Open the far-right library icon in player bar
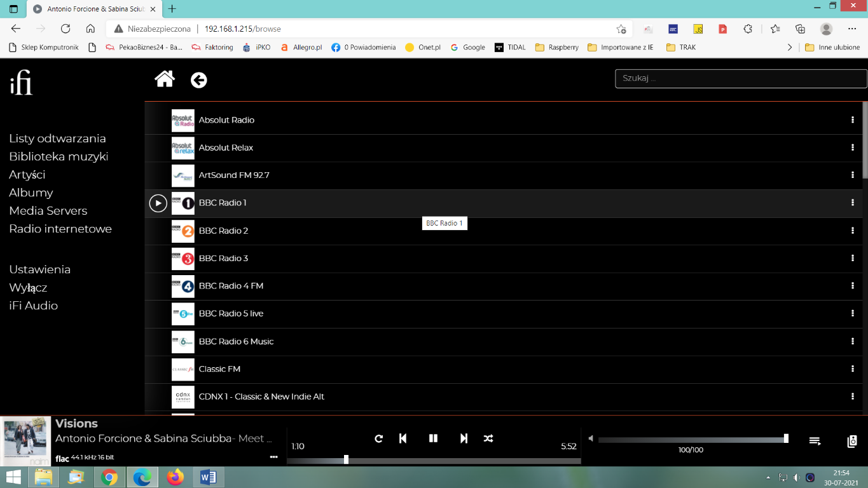 click(853, 441)
